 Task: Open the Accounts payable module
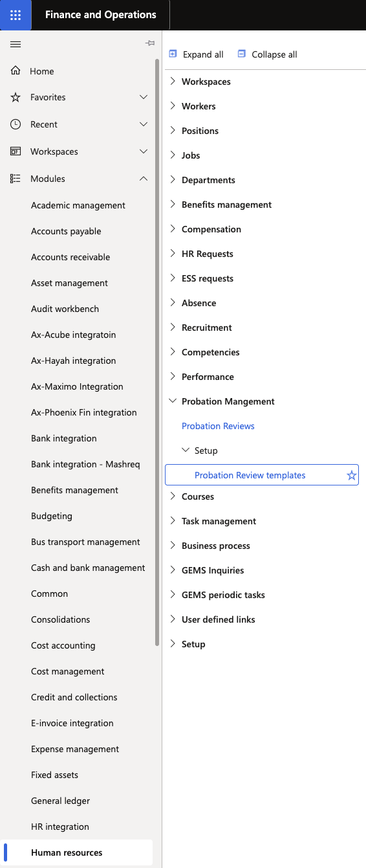pyautogui.click(x=66, y=231)
